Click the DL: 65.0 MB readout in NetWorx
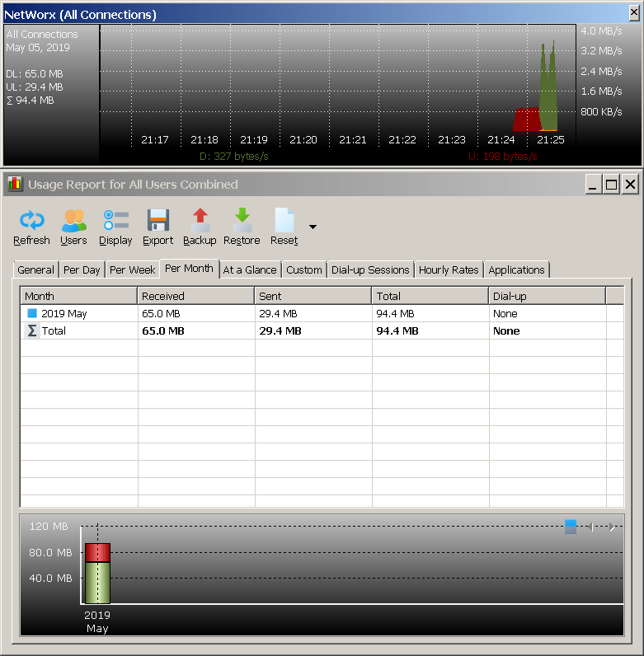644x656 pixels. pos(35,74)
